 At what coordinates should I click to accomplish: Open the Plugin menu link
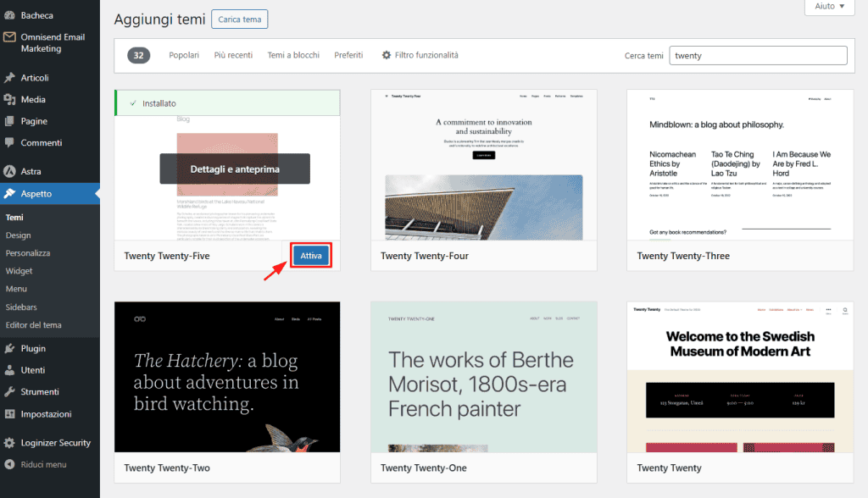(x=33, y=349)
